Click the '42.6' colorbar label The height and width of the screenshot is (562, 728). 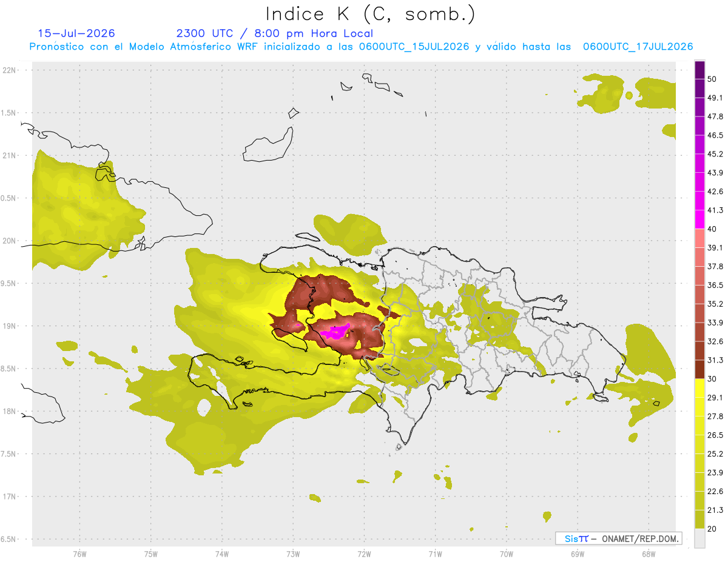click(715, 192)
